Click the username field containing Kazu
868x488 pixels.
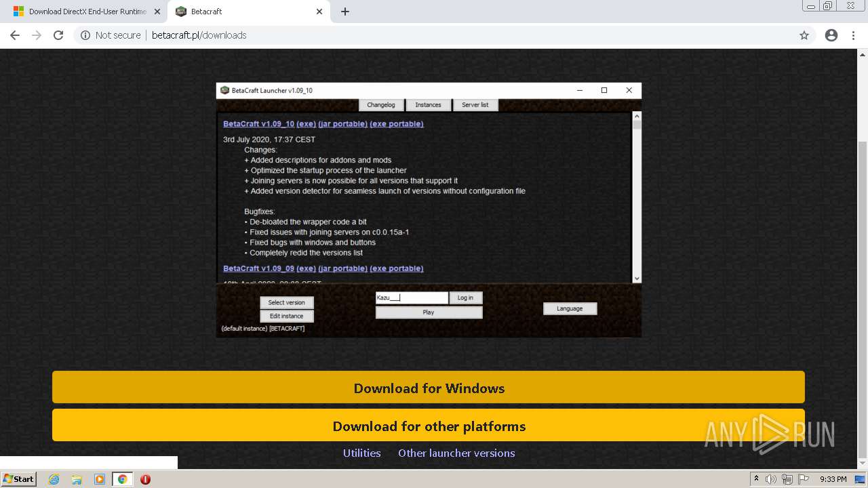tap(412, 298)
